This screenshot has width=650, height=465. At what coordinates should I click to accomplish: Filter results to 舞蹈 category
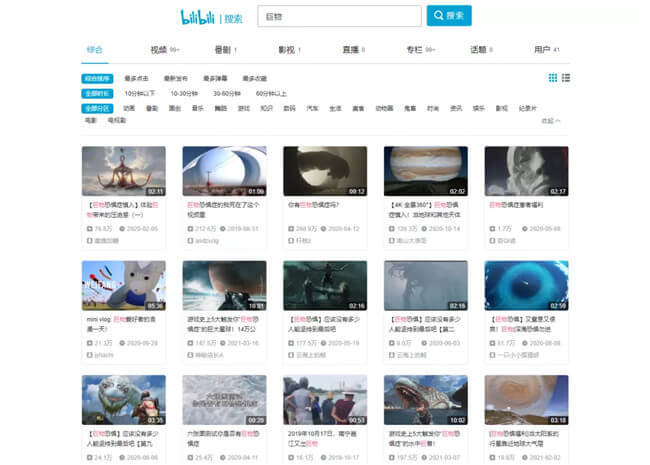221,109
